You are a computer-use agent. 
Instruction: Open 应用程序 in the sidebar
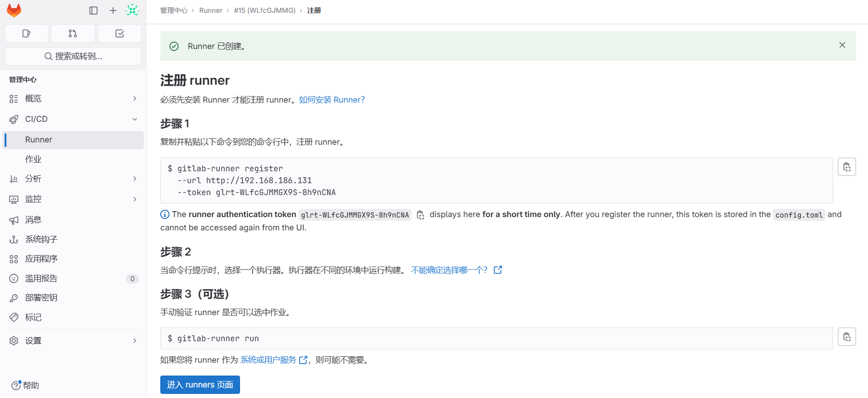click(73, 259)
